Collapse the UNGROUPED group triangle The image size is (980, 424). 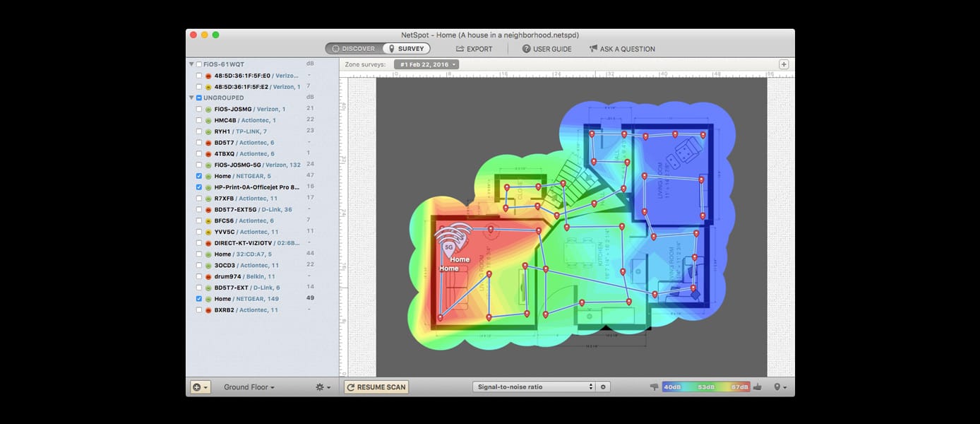pos(191,98)
